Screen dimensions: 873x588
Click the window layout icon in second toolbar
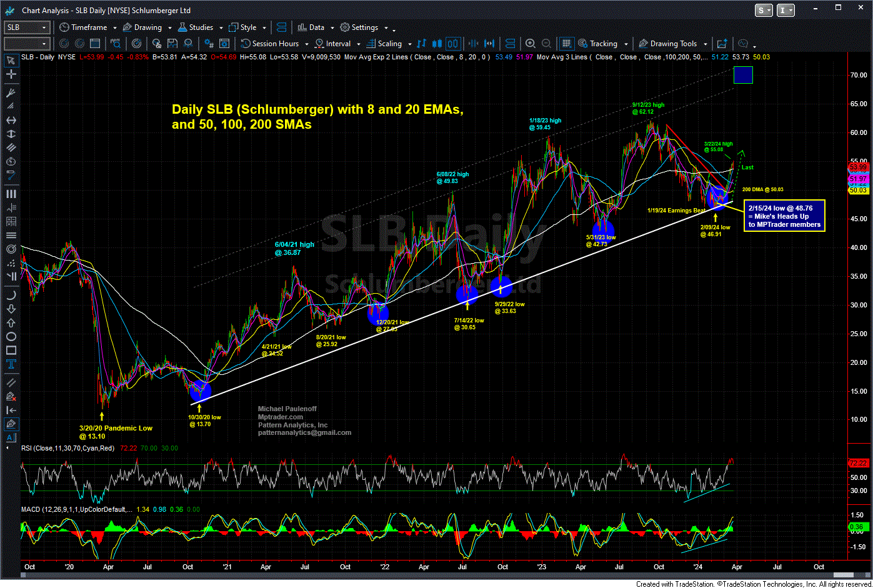94,44
